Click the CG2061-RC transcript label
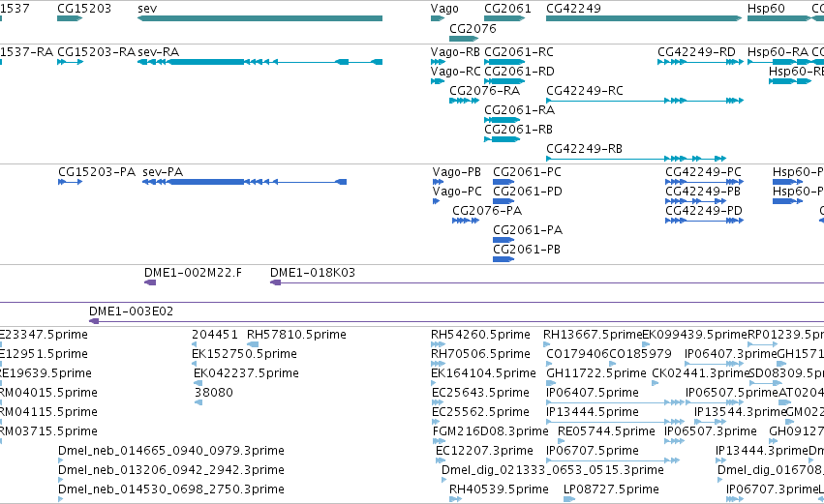824x504 pixels. tap(519, 52)
